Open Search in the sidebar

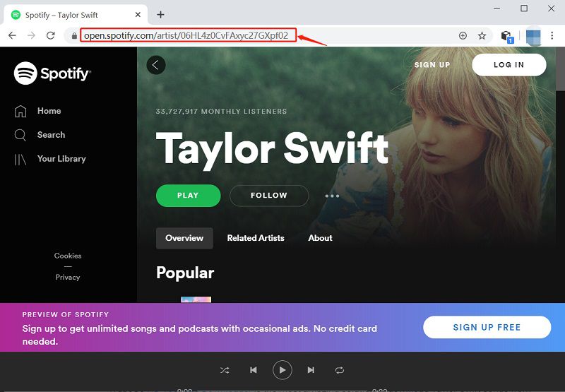tap(40, 135)
